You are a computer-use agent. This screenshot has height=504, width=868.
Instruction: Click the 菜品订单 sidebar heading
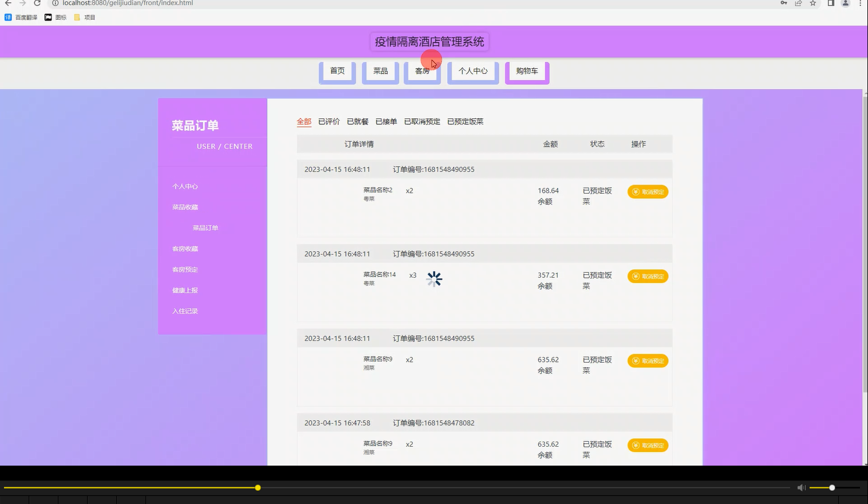(195, 125)
